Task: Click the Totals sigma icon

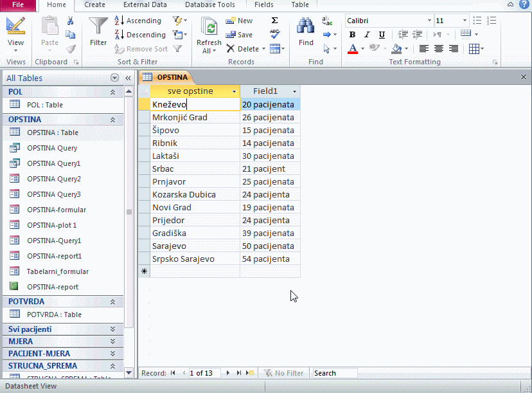Action: 275,21
